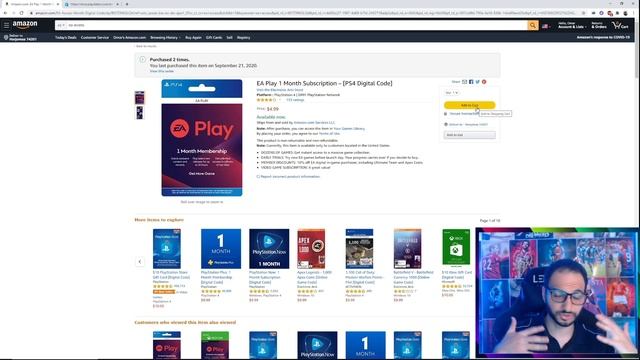Screen dimensions: 640x360
Task: Click the main EA Play product image
Action: [202, 138]
